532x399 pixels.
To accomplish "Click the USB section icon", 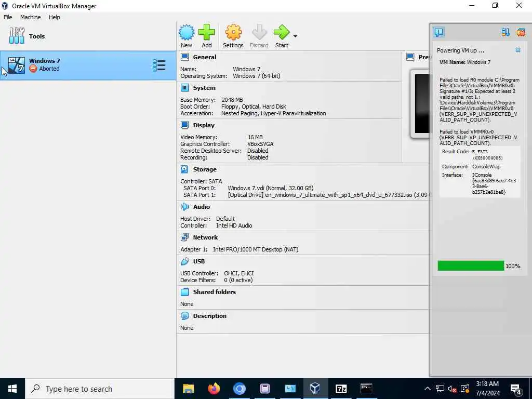I will click(x=184, y=261).
